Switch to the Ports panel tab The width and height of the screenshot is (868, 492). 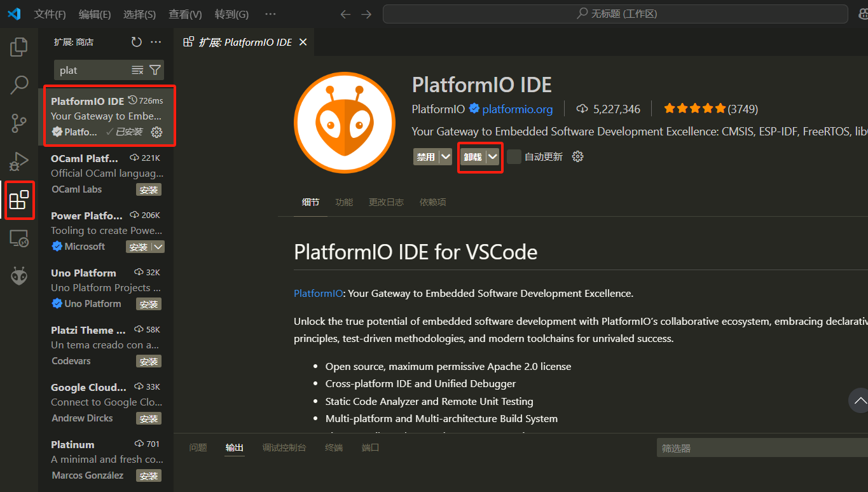pos(370,448)
